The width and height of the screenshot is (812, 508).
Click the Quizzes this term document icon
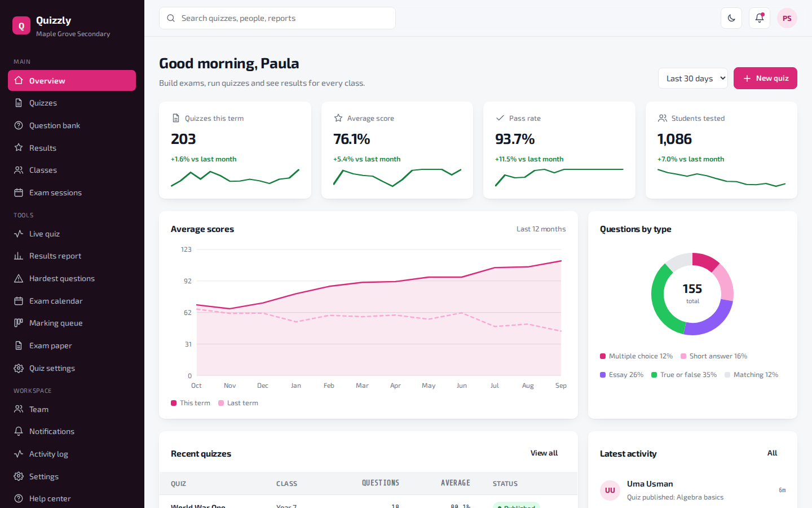click(176, 118)
